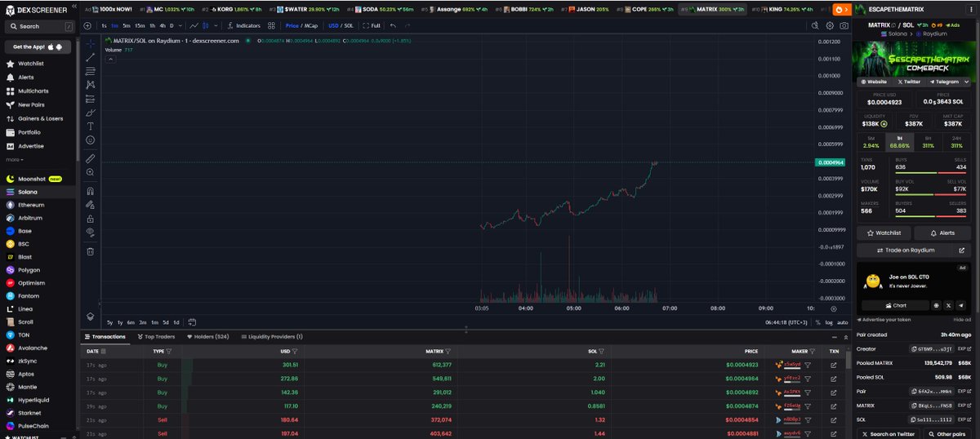This screenshot has width=980, height=439.
Task: Open the timeframe dropdown arrow
Action: point(181,25)
